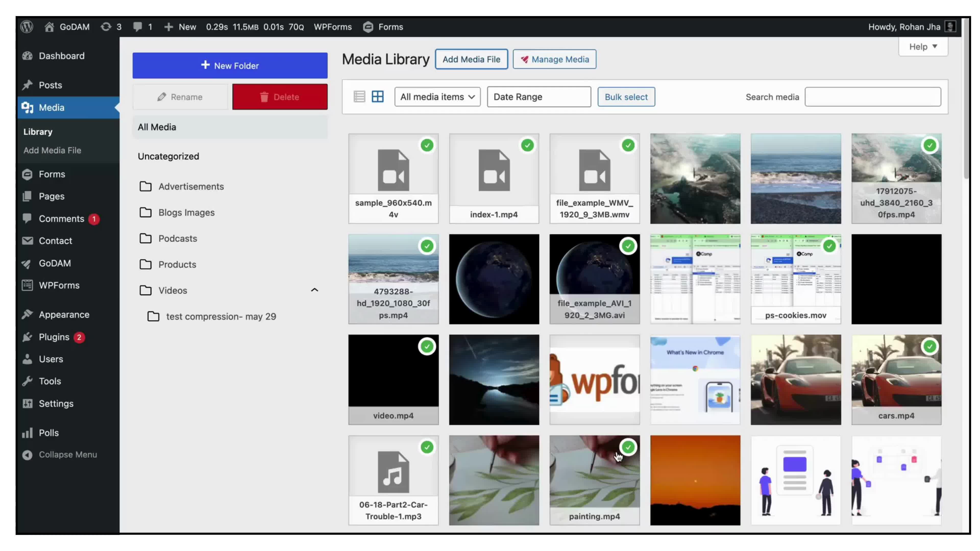Toggle checkmark on sample_960x540.m4v
This screenshot has height=551, width=980.
click(427, 145)
